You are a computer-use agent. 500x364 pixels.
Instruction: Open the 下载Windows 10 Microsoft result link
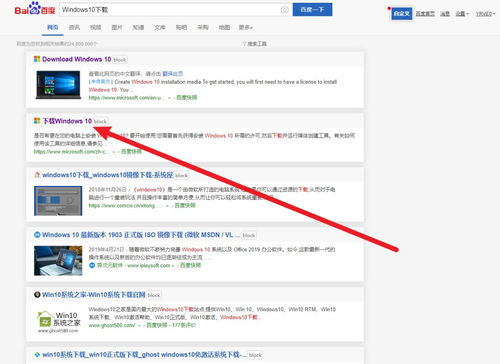coord(67,121)
